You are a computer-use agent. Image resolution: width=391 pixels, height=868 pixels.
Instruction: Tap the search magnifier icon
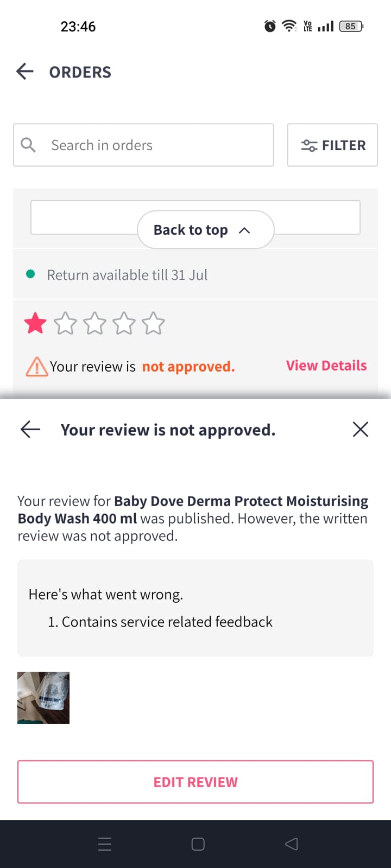point(28,145)
